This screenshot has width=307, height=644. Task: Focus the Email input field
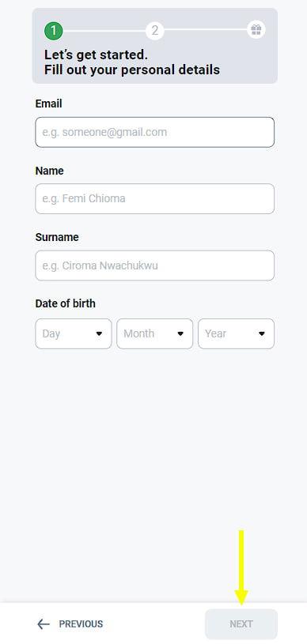[155, 132]
